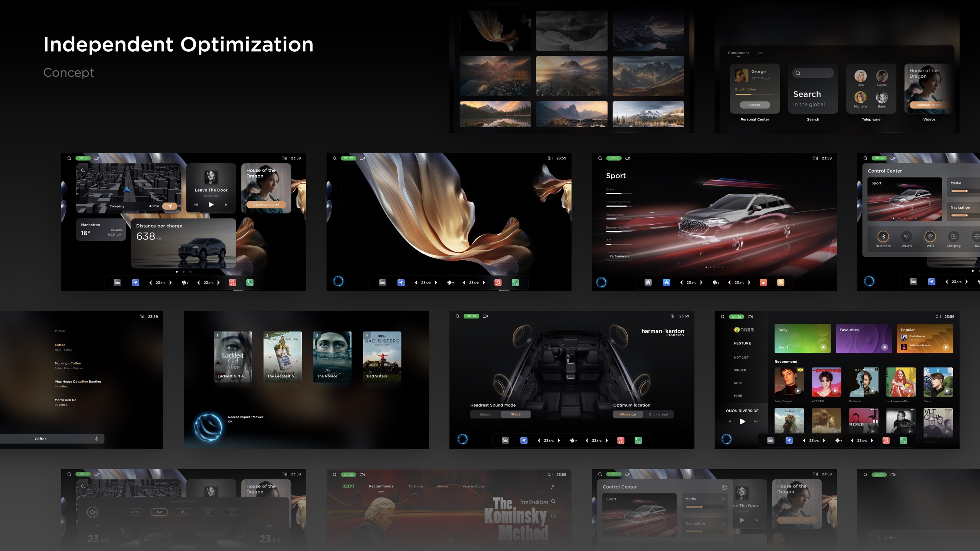Click search icon inside the map widget

pos(83,170)
